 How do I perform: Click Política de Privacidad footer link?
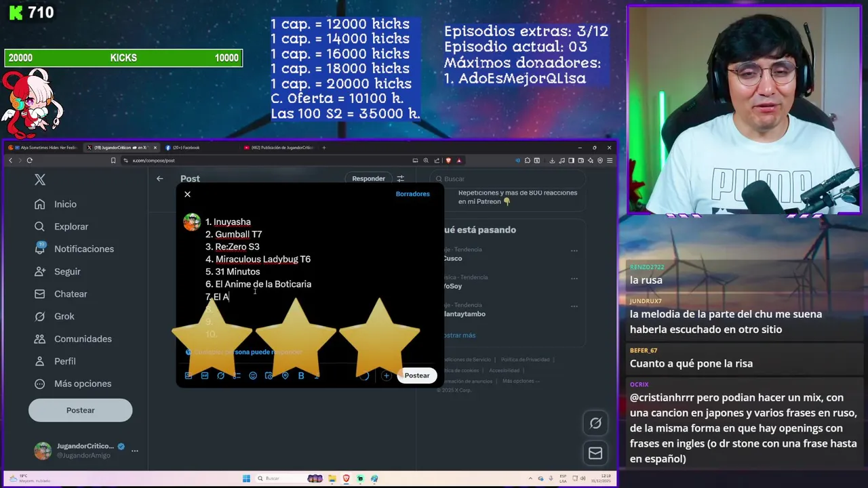(525, 359)
